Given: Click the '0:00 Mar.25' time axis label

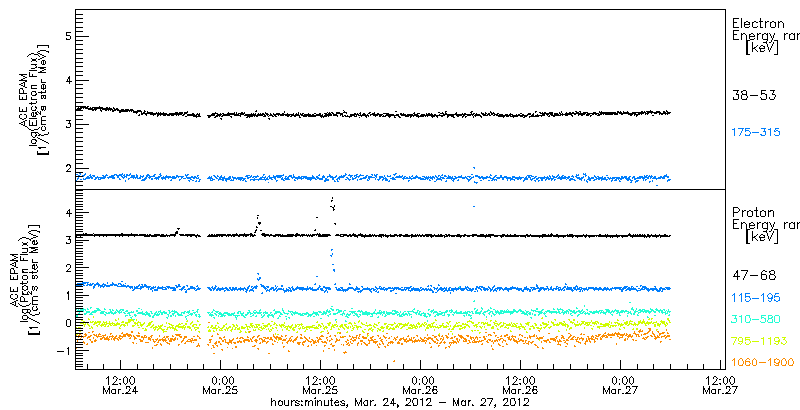Looking at the screenshot, I should (220, 386).
